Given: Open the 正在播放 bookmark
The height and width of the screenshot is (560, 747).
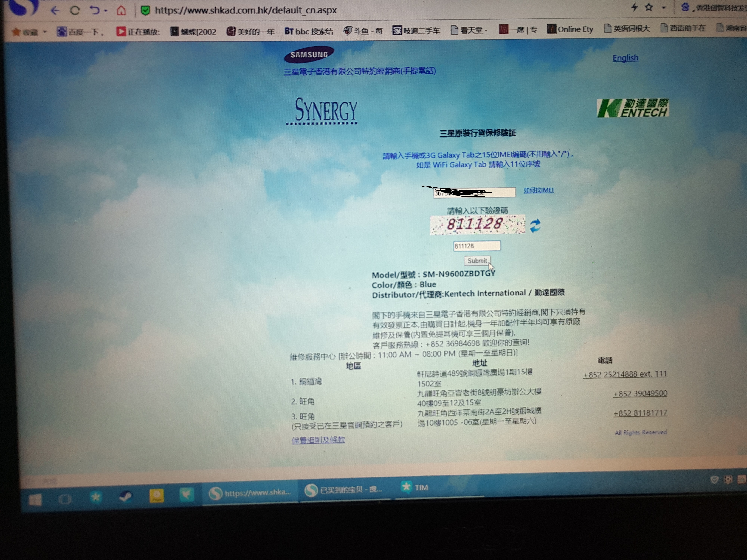Looking at the screenshot, I should point(138,31).
